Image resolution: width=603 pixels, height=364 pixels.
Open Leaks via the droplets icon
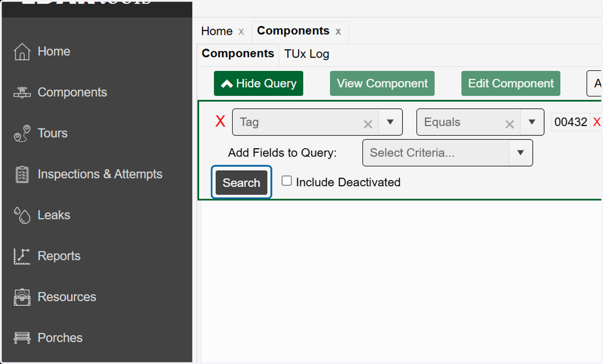[22, 215]
